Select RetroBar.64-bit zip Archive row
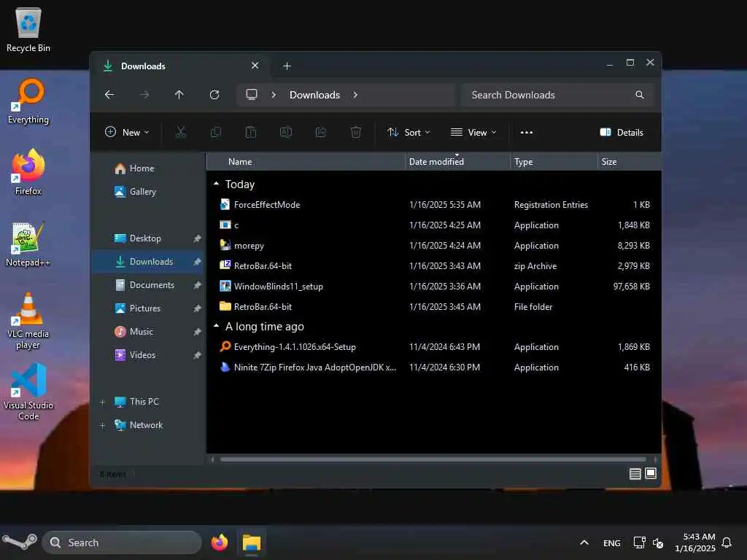 point(433,265)
